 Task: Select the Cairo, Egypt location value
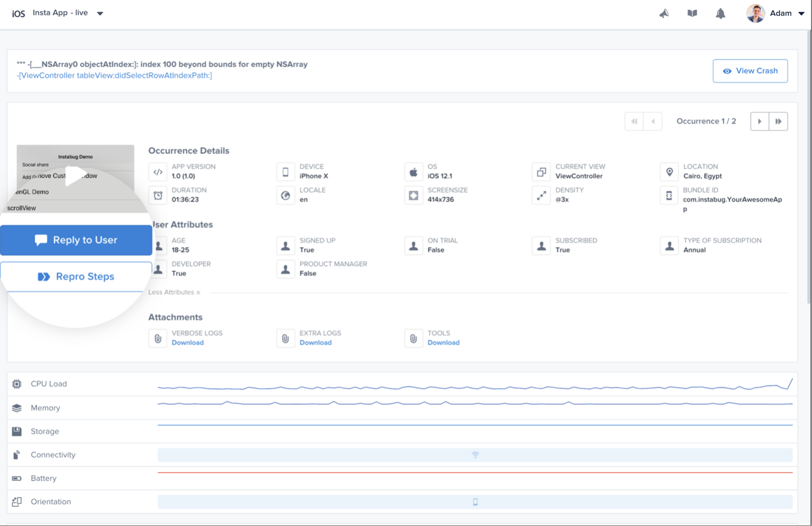click(703, 176)
